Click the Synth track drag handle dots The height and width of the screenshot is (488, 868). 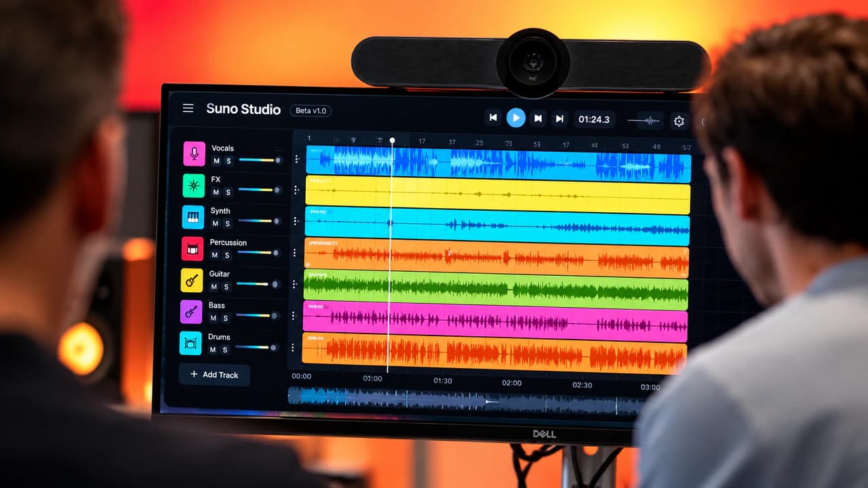[296, 221]
